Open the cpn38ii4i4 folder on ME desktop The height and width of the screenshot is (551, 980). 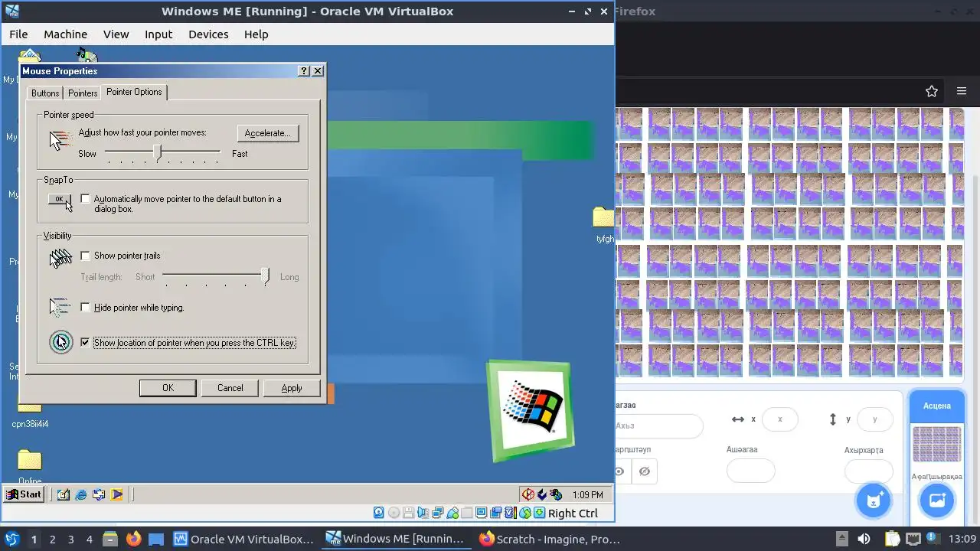[x=30, y=413]
